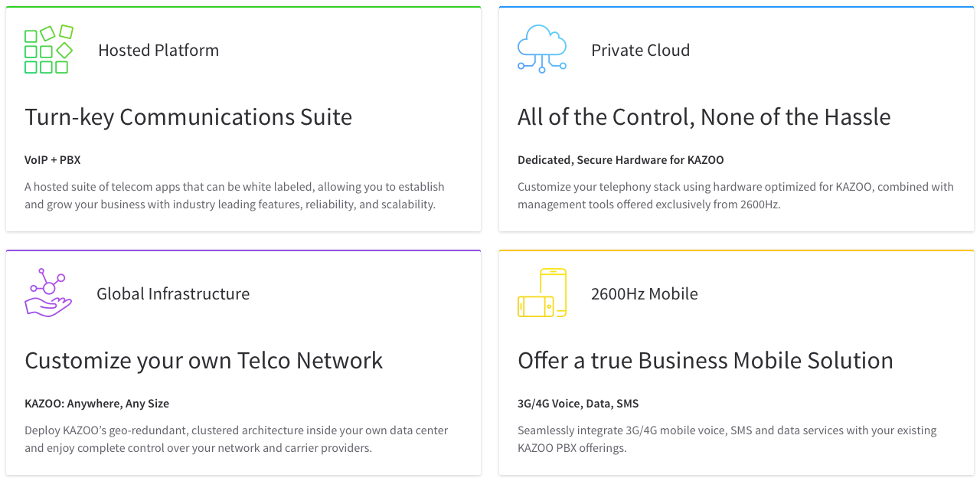Click the Turn-key Communications Suite heading

188,117
